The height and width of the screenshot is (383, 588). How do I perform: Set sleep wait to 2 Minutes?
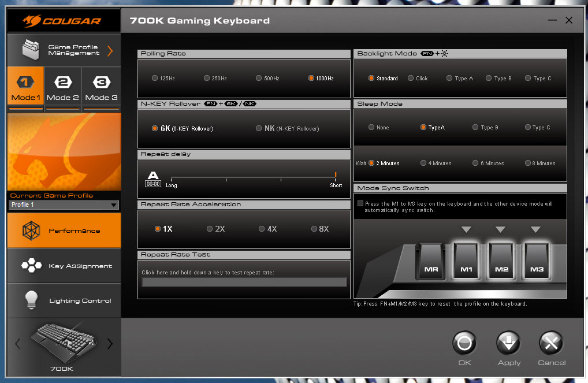(x=371, y=163)
